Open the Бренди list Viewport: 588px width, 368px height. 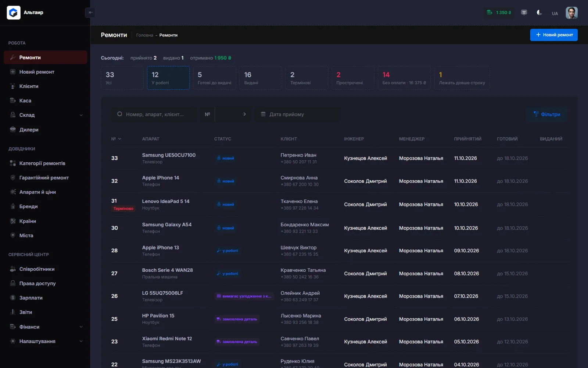tap(46, 206)
